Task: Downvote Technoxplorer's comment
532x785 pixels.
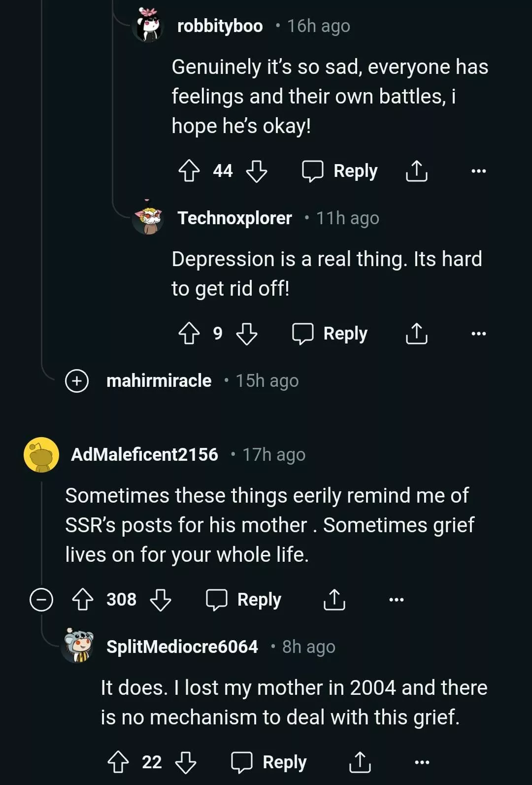Action: pyautogui.click(x=246, y=334)
